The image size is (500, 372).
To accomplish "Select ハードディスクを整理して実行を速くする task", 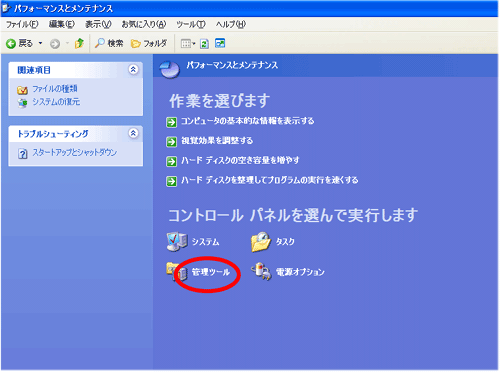I will [270, 180].
